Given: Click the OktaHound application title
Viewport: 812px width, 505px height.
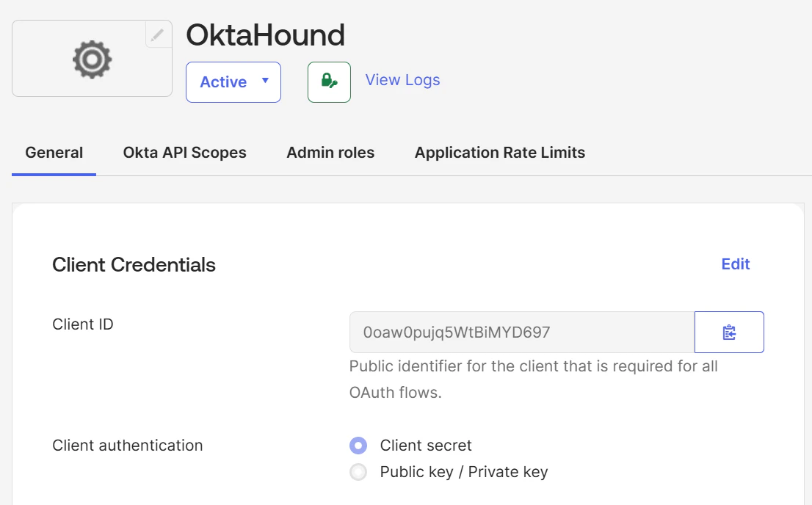Looking at the screenshot, I should coord(266,34).
